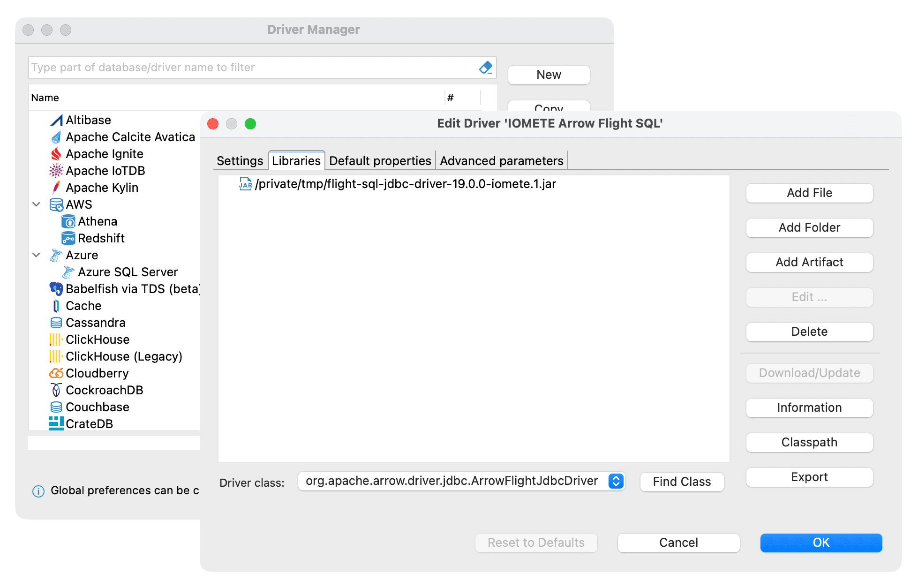Select ClickHouse (Legacy) driver row
The height and width of the screenshot is (588, 918).
coord(124,357)
